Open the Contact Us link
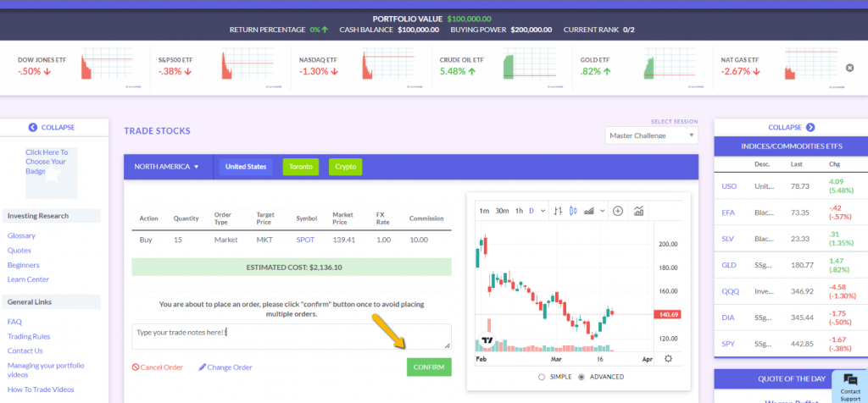 click(x=25, y=351)
